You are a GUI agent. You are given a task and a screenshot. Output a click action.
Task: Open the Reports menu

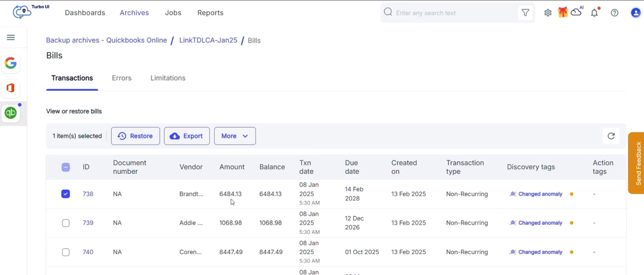[210, 13]
